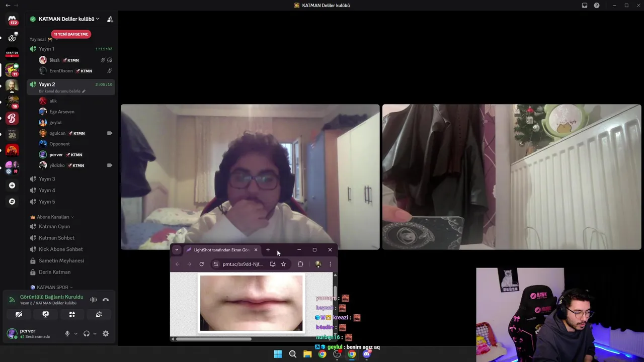This screenshot has height=362, width=644.
Task: Join Katman Sohbet voice channel
Action: click(x=71, y=238)
